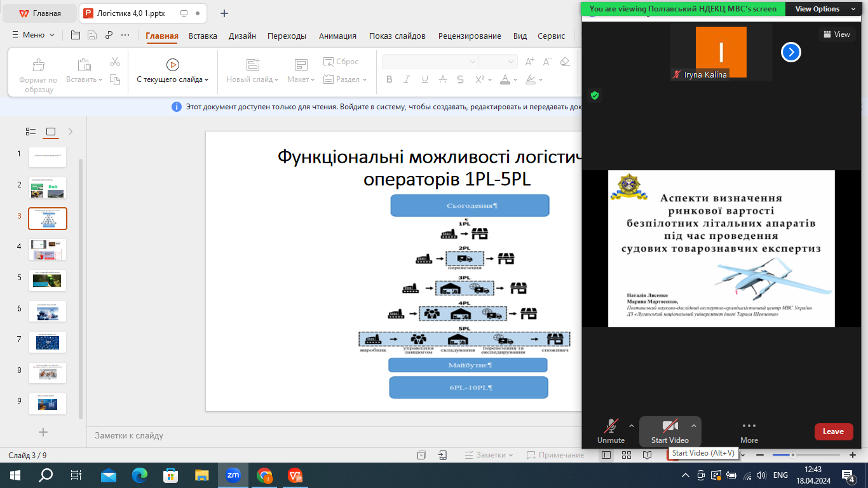868x488 pixels.
Task: Toggle Start Video in Zoom
Action: [669, 431]
